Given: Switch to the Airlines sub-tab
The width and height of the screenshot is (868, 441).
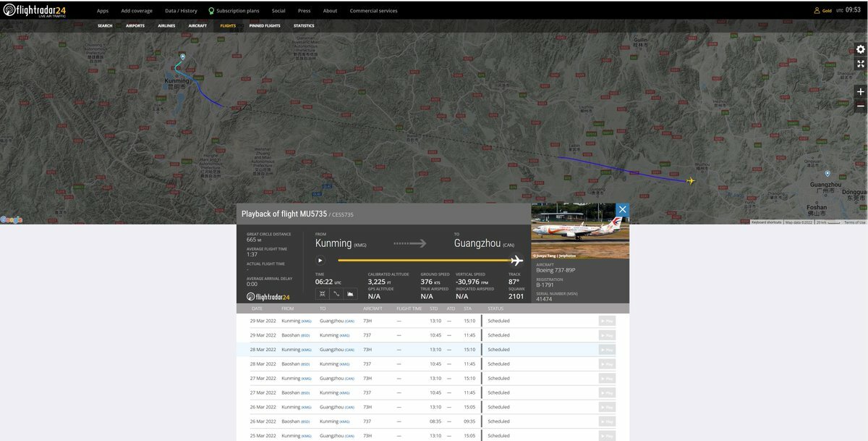Looking at the screenshot, I should pyautogui.click(x=166, y=25).
